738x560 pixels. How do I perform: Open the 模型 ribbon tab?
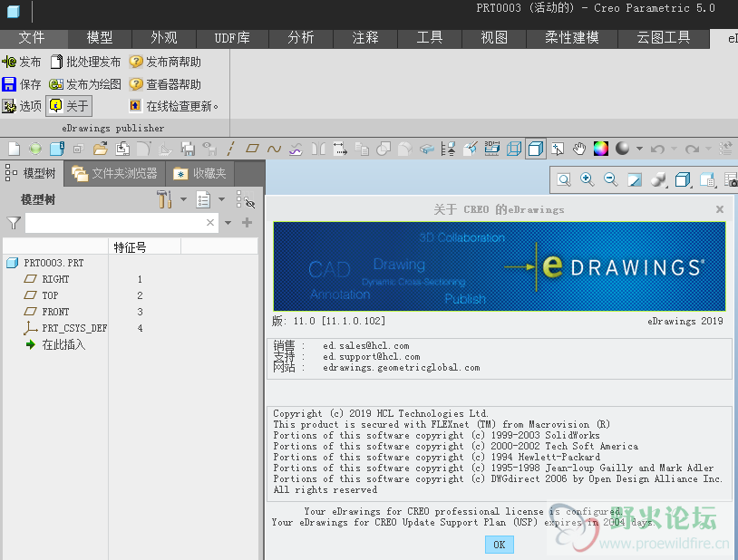pos(100,38)
